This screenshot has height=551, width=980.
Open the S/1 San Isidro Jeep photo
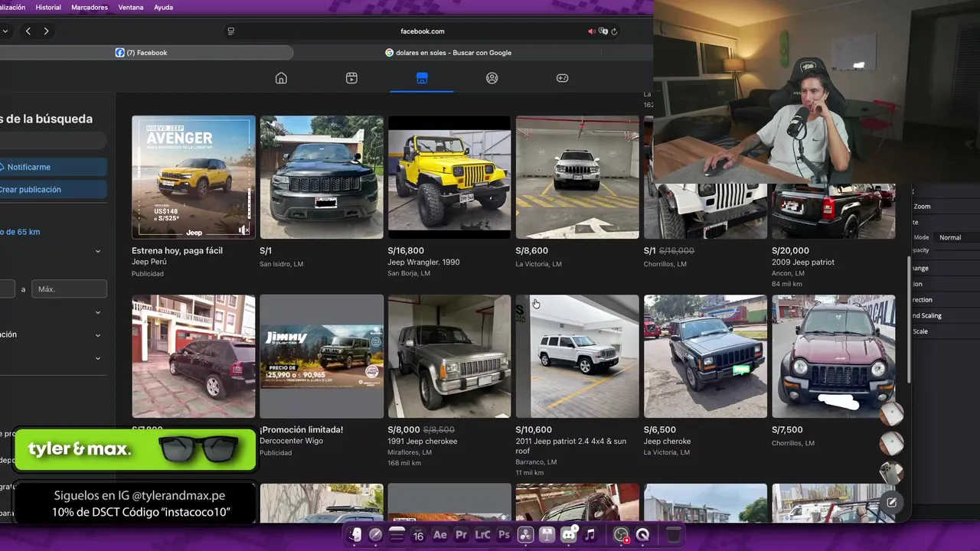(322, 177)
